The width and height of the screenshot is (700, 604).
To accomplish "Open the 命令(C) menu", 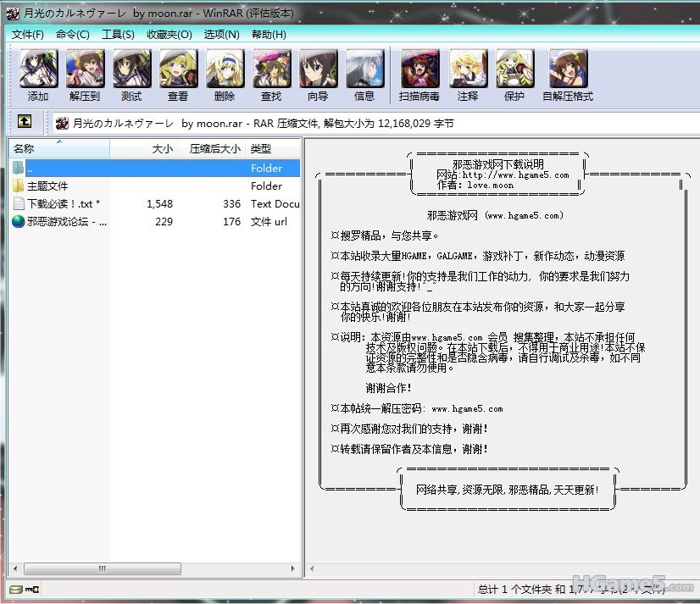I will click(x=73, y=35).
